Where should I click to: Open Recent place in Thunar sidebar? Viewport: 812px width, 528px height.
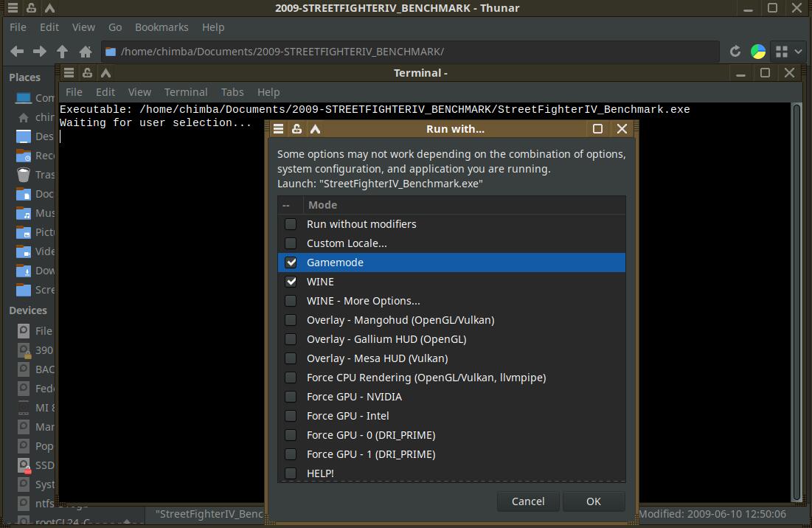(x=34, y=156)
